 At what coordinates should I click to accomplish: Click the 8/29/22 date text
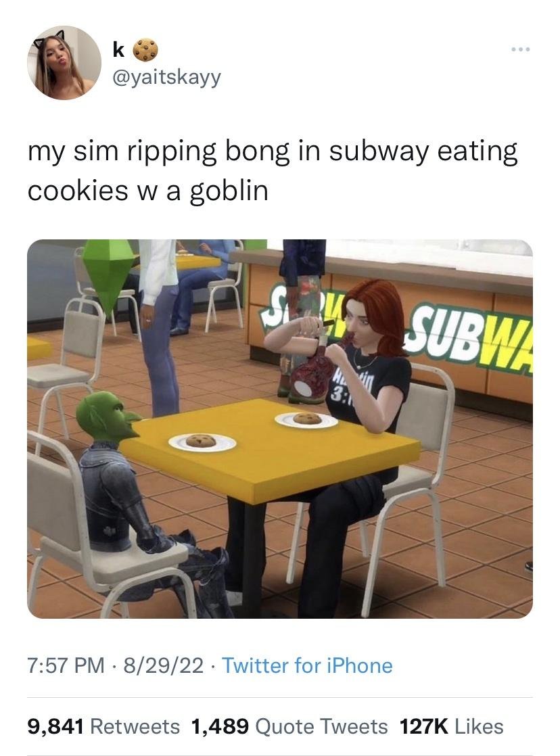pyautogui.click(x=163, y=666)
